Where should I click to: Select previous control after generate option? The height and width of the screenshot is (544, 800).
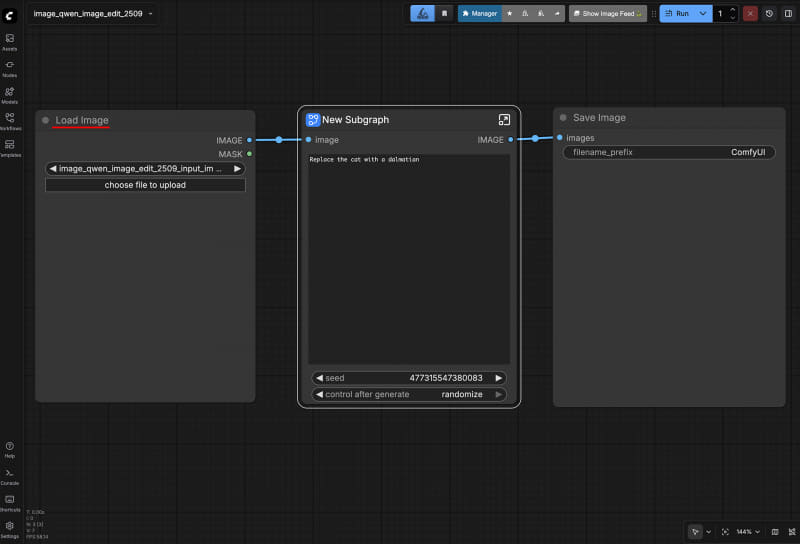click(319, 394)
